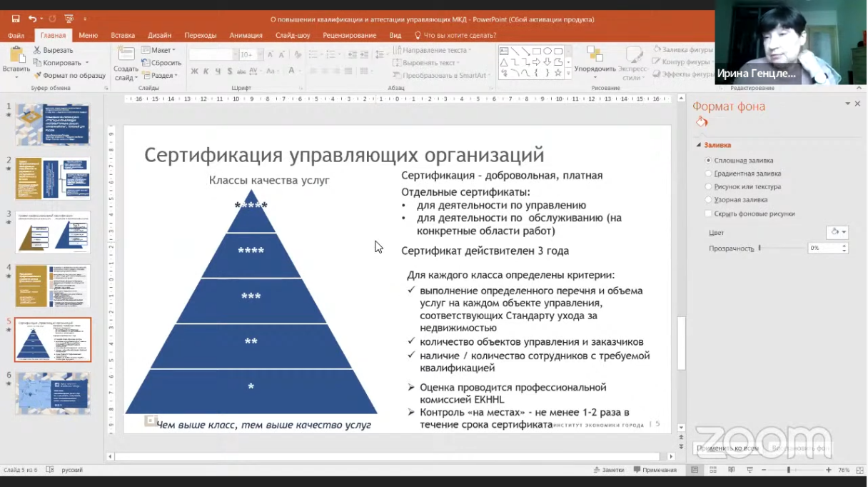Screen dimensions: 868x487
Task: Open the Переходы tab
Action: (200, 35)
